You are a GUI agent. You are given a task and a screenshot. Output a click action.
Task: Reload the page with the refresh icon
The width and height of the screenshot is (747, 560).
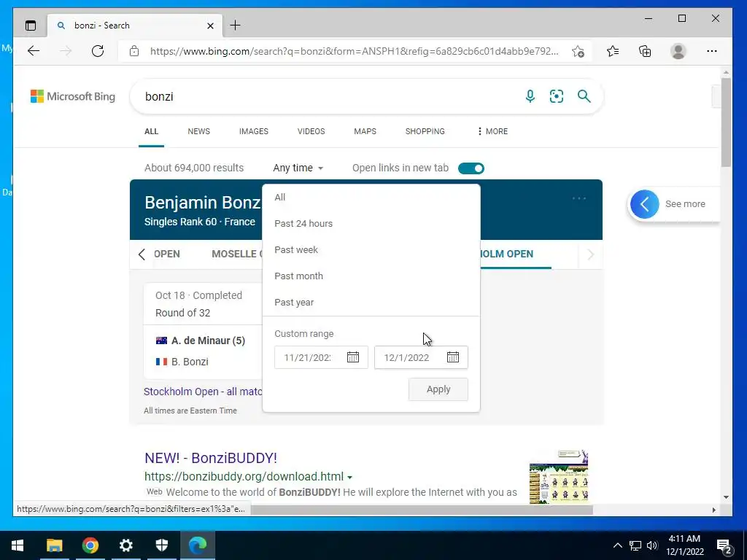[x=98, y=51]
